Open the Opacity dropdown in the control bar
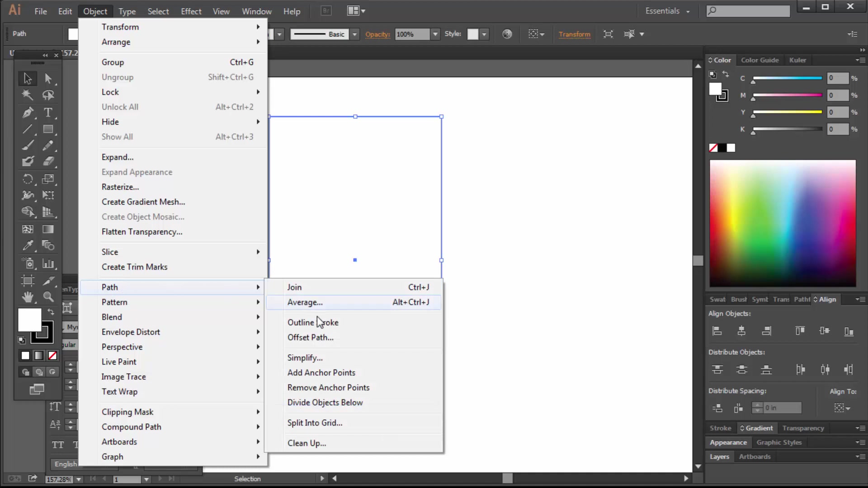Viewport: 868px width, 488px height. [x=435, y=34]
